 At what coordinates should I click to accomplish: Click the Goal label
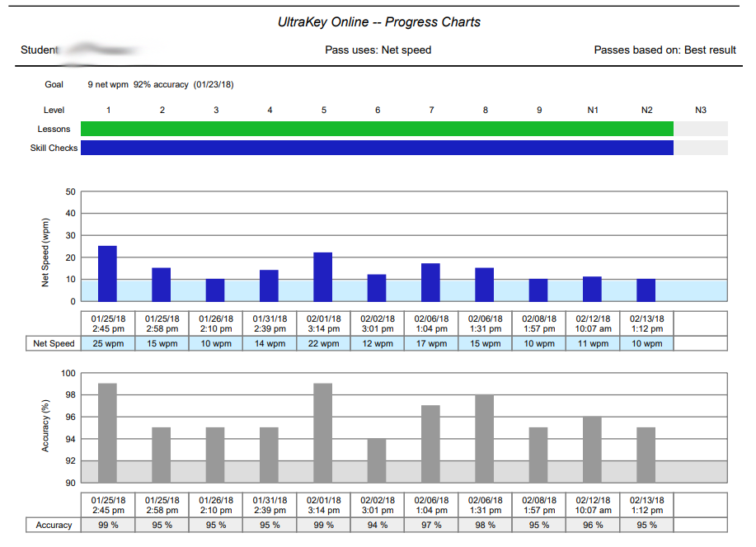pos(54,84)
